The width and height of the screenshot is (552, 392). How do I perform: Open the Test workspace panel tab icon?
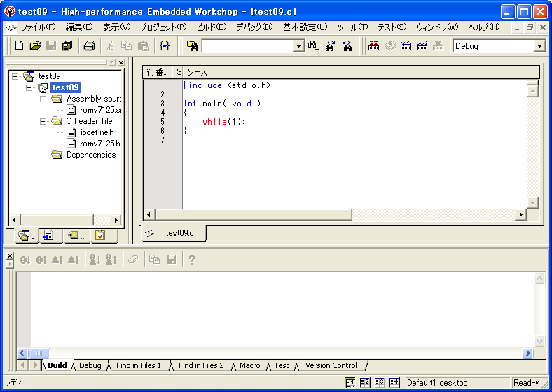click(101, 235)
